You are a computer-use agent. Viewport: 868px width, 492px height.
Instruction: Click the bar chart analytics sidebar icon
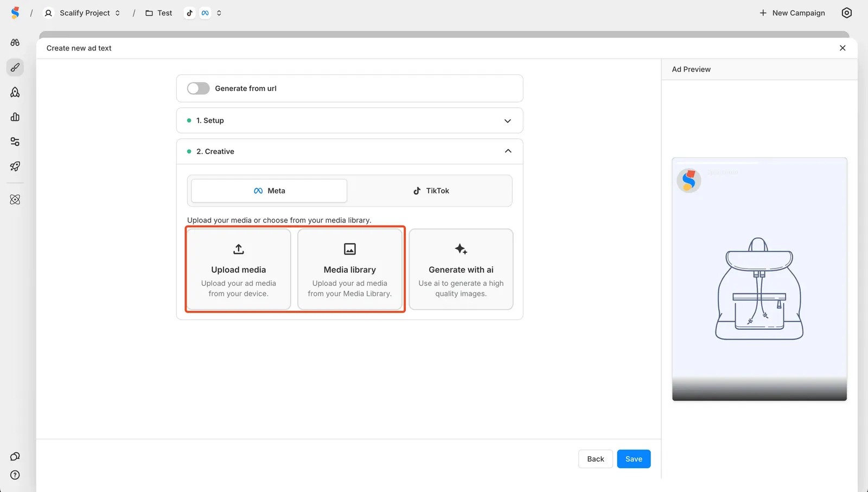15,117
